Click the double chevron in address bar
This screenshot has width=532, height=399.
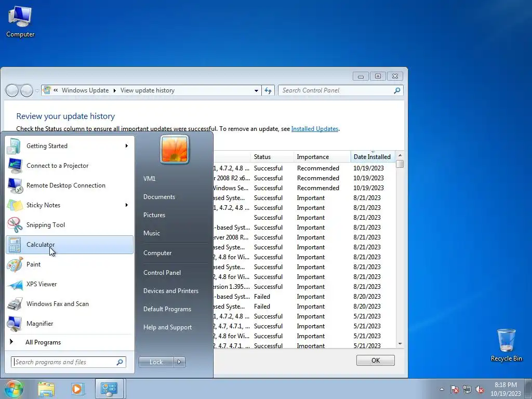[55, 90]
